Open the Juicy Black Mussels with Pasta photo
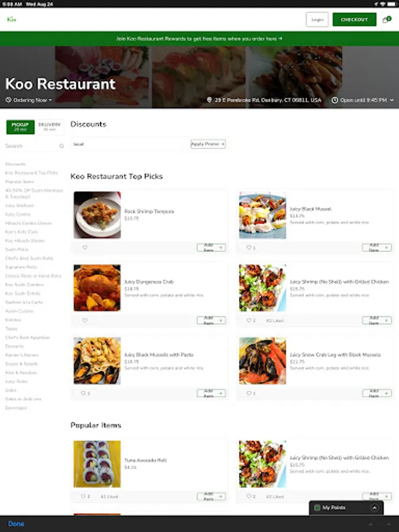 [x=98, y=361]
